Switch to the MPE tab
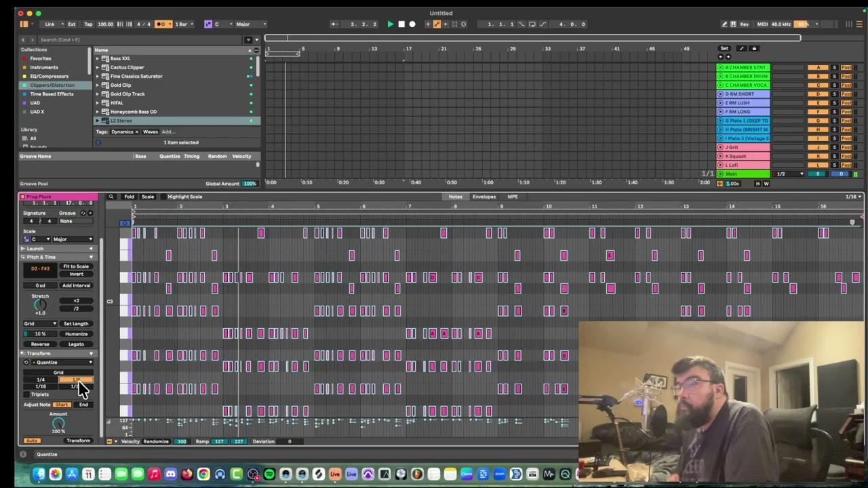The height and width of the screenshot is (488, 868). [x=513, y=197]
